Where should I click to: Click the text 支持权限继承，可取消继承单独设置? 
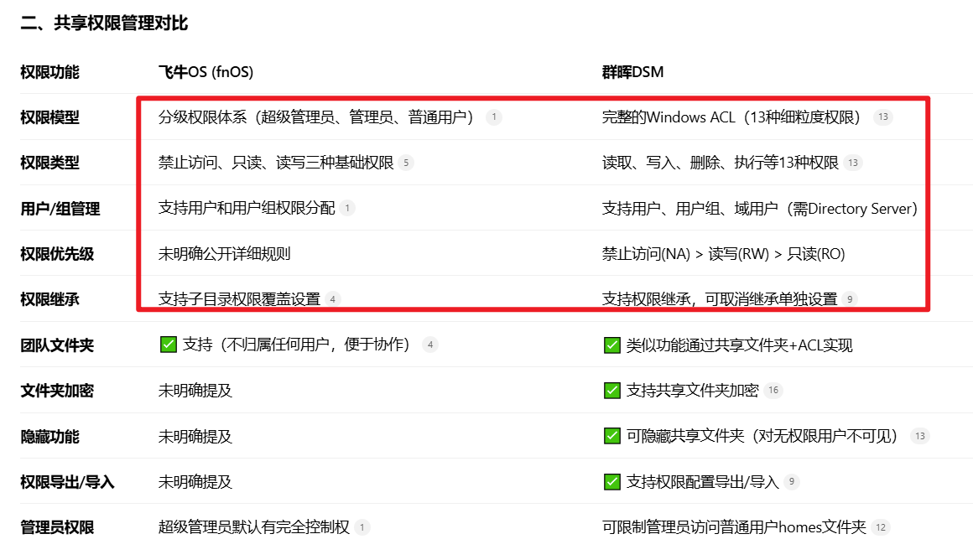click(x=720, y=299)
